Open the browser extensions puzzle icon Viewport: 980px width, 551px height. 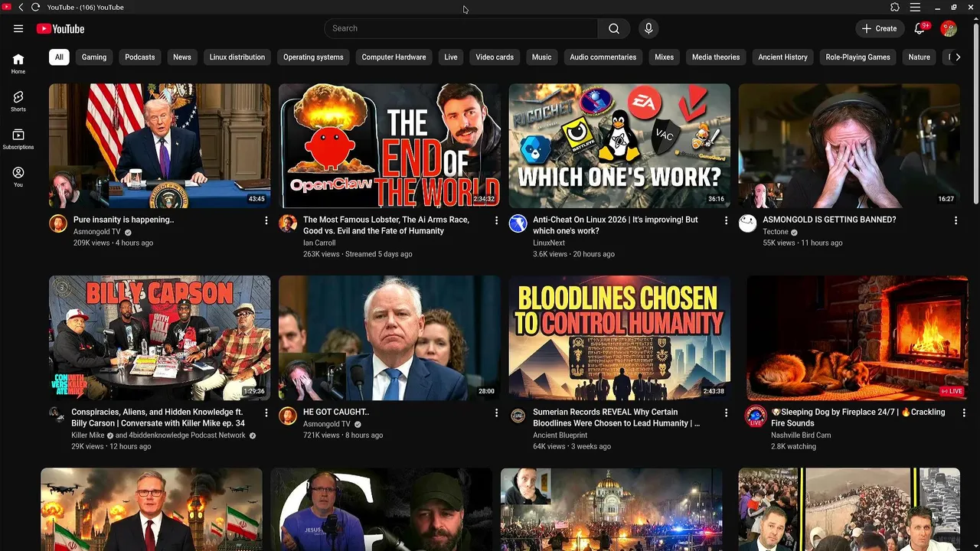coord(895,7)
